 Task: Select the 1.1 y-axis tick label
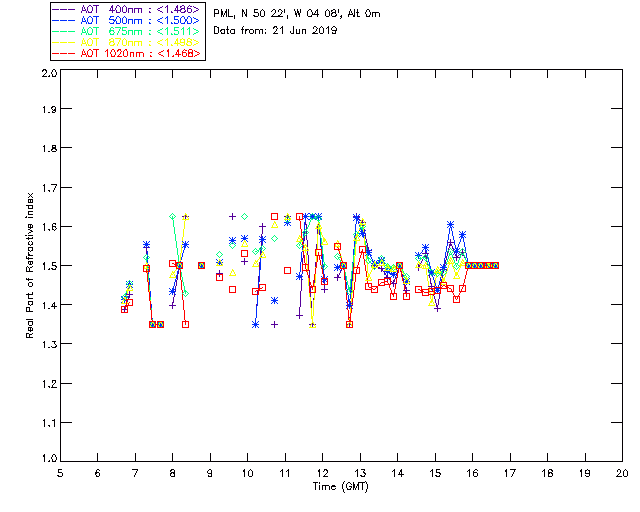pos(49,423)
